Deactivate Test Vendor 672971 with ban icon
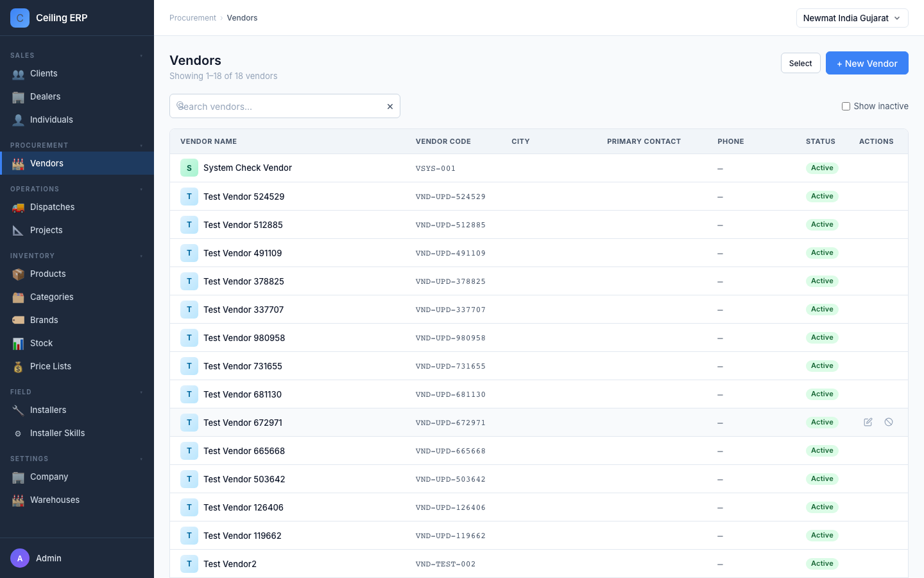The width and height of the screenshot is (924, 578). click(x=889, y=422)
